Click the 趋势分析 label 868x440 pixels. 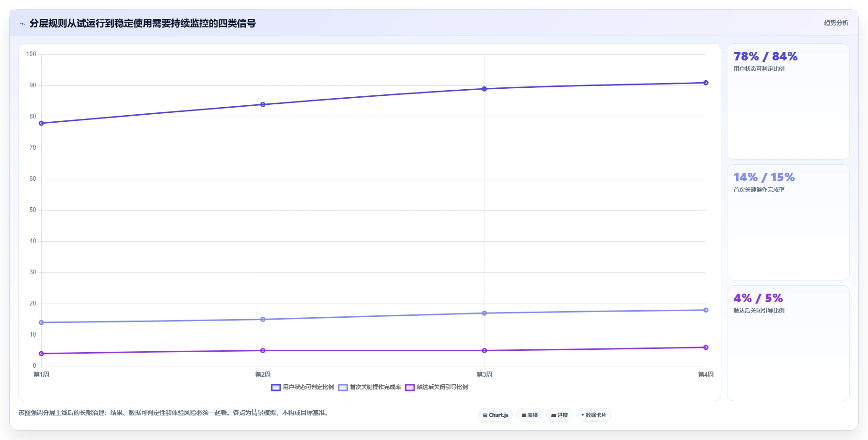[x=836, y=23]
